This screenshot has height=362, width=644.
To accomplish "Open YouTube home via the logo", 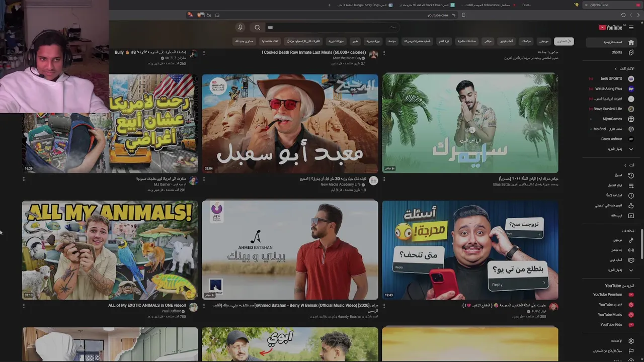I will [x=610, y=28].
